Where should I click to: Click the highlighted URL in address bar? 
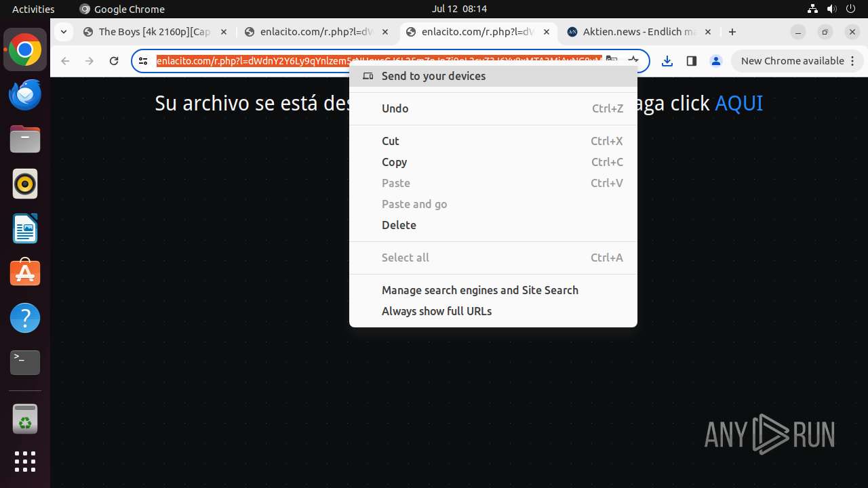point(379,61)
